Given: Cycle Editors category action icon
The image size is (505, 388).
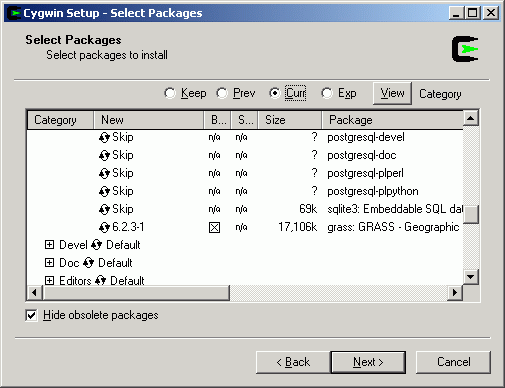Looking at the screenshot, I should 100,280.
